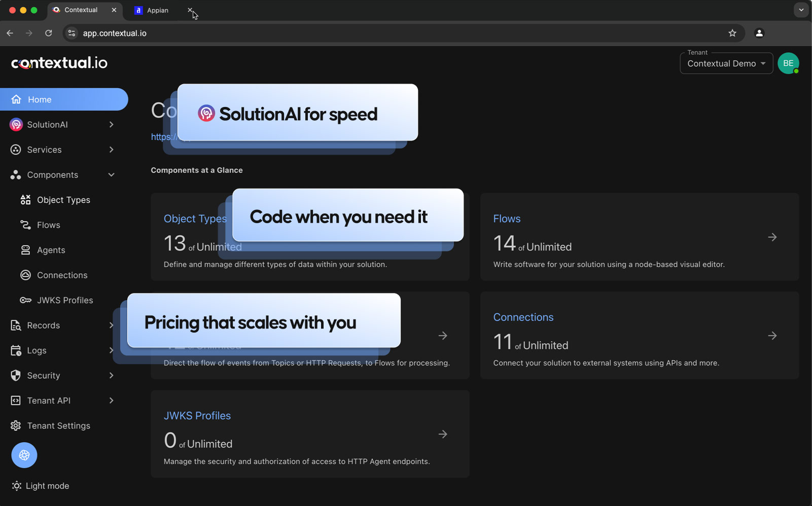Click the Security shield icon
The height and width of the screenshot is (506, 812).
coord(16,375)
